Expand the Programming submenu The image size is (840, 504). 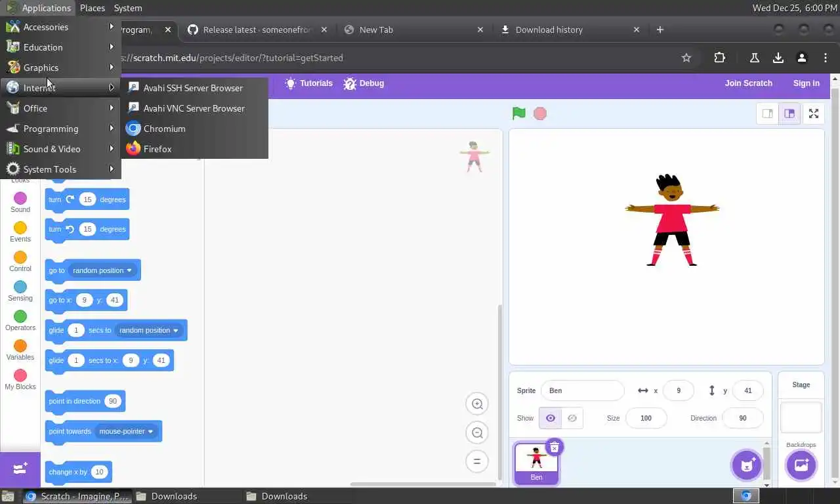(60, 129)
